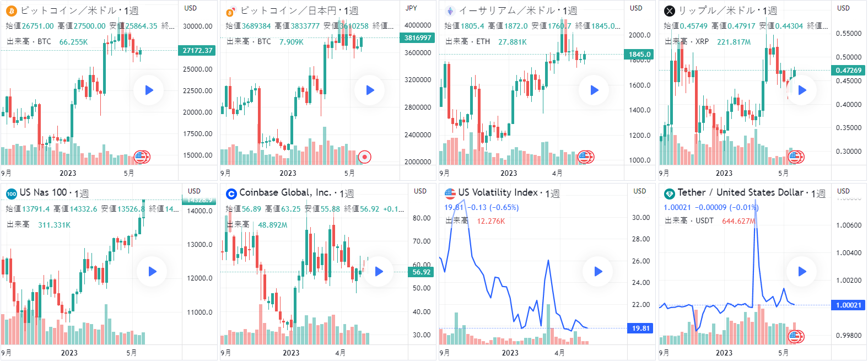Click the Japan flag marker on ビットコイン/日本円 chart
Viewport: 868px width, 361px height.
tap(364, 157)
